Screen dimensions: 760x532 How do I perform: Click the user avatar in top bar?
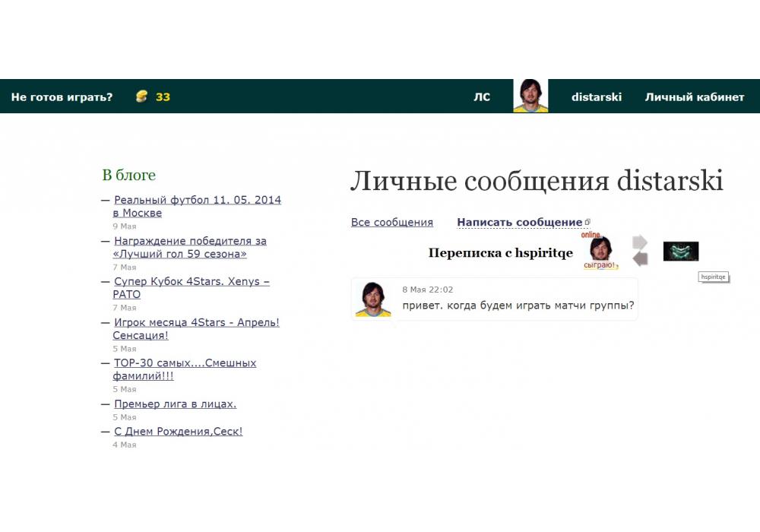[x=530, y=97]
